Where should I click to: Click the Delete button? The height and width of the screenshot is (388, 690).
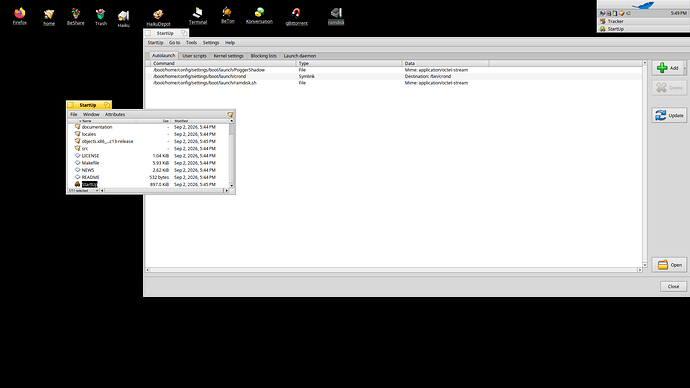coord(669,88)
